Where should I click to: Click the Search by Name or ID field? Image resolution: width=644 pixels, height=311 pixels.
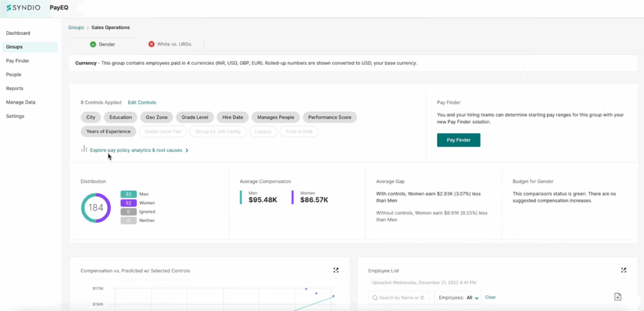[399, 298]
